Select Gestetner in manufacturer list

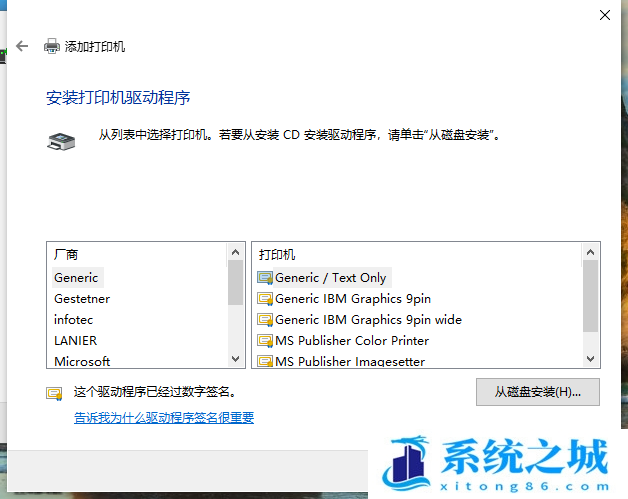pyautogui.click(x=82, y=299)
